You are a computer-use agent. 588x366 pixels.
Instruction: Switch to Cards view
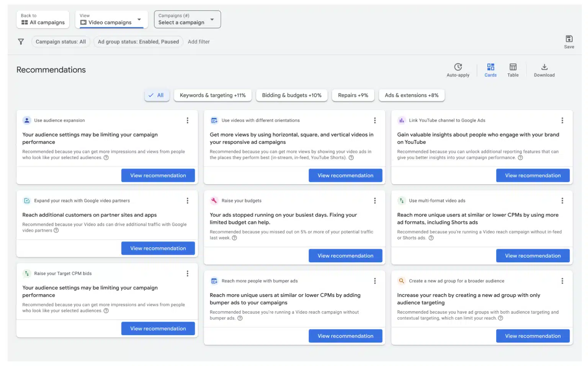pos(490,70)
